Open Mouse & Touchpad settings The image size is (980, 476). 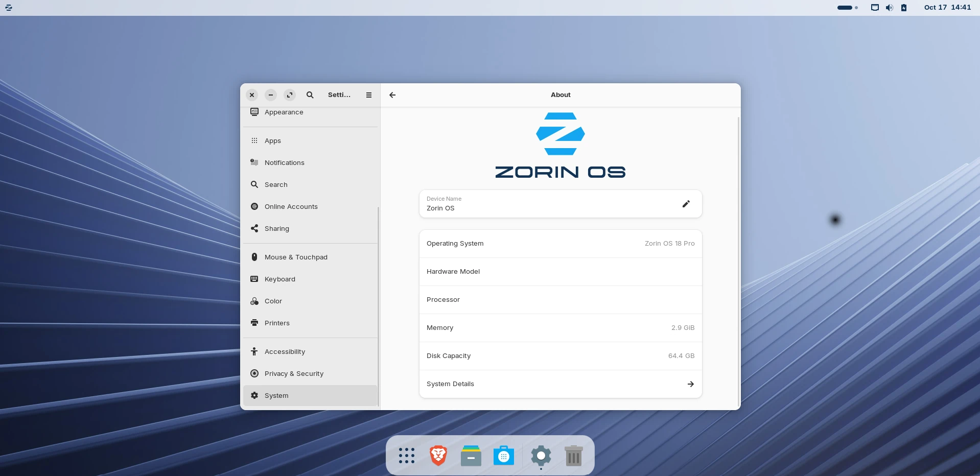click(x=296, y=257)
